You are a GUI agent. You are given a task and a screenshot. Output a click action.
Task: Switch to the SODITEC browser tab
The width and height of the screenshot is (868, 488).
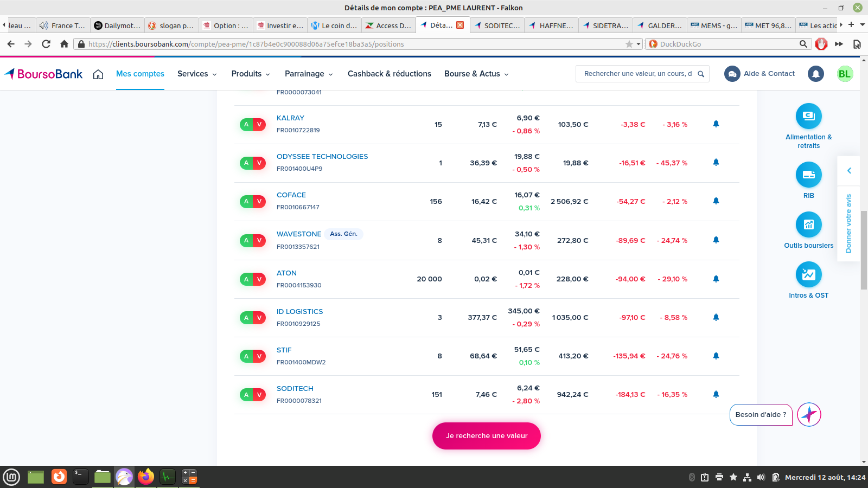click(x=497, y=25)
